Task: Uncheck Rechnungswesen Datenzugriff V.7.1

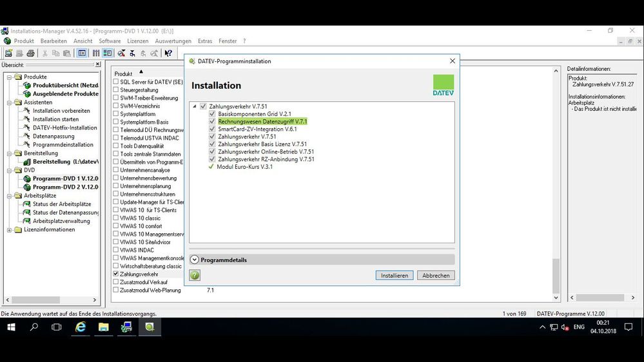Action: click(x=212, y=121)
